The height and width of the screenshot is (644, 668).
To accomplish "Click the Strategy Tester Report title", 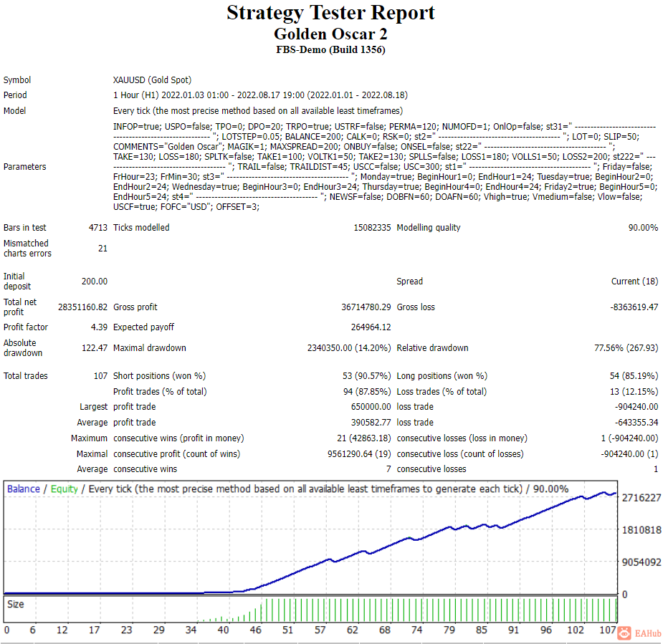I will pos(330,12).
